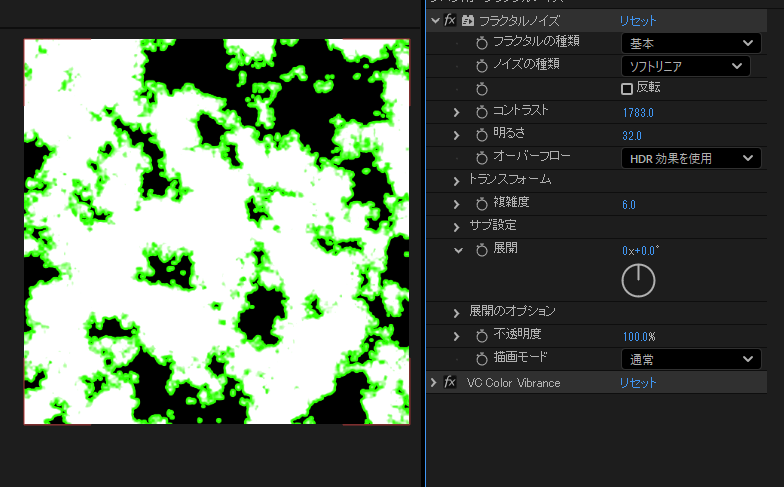Open the ソフトリニア noise type dropdown
This screenshot has height=487, width=784.
(x=684, y=66)
